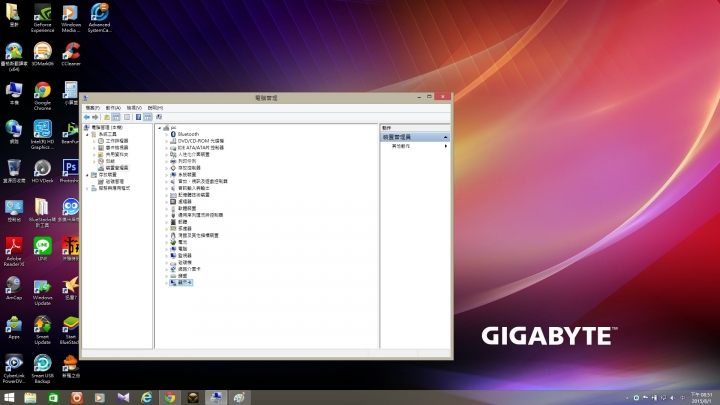Expand the IDE ATA/ATAPI controllers category

(x=166, y=148)
